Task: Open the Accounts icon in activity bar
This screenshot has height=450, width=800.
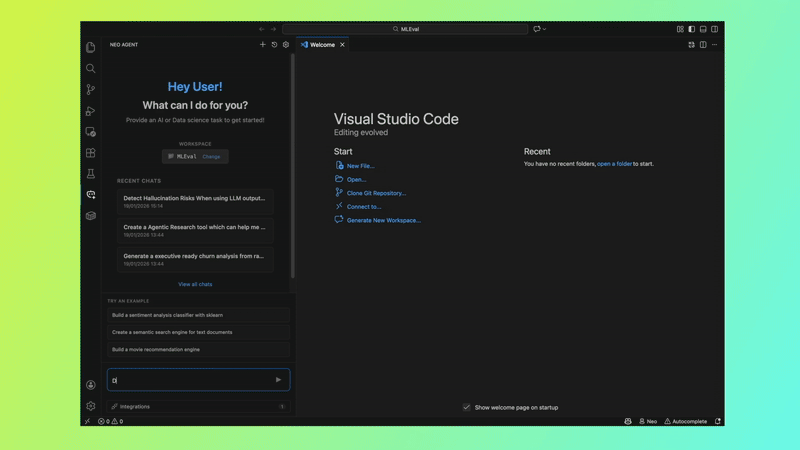Action: pos(91,385)
